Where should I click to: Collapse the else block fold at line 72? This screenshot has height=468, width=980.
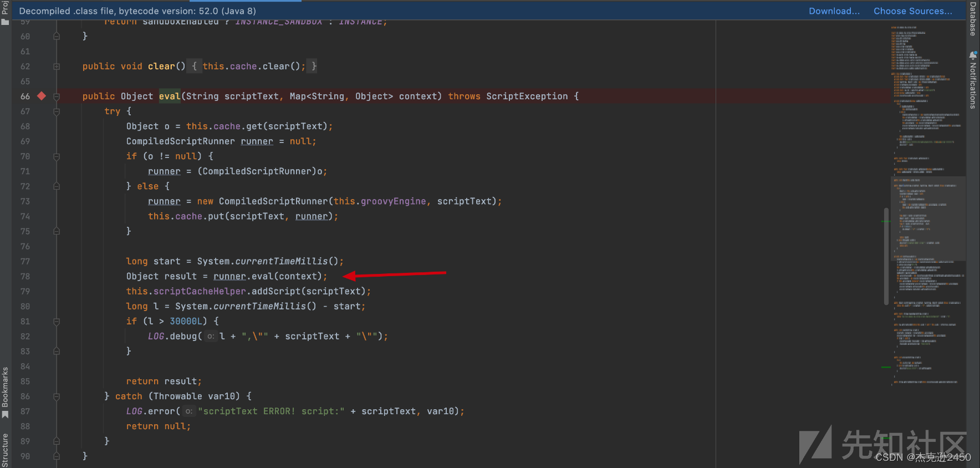click(57, 186)
